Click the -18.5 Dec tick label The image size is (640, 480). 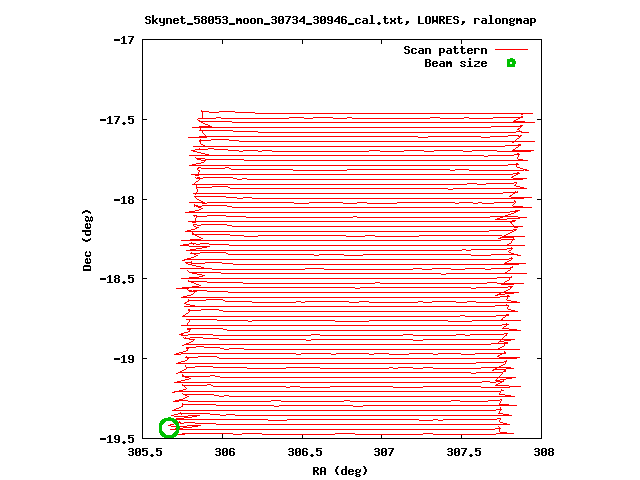click(117, 279)
